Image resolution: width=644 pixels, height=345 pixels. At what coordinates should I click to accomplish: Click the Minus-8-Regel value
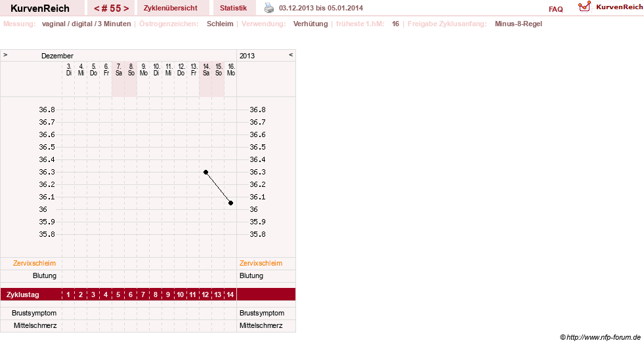click(x=519, y=24)
